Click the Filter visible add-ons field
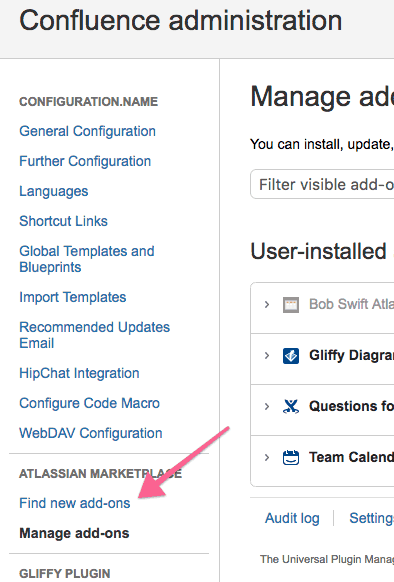This screenshot has height=582, width=394. tap(322, 184)
